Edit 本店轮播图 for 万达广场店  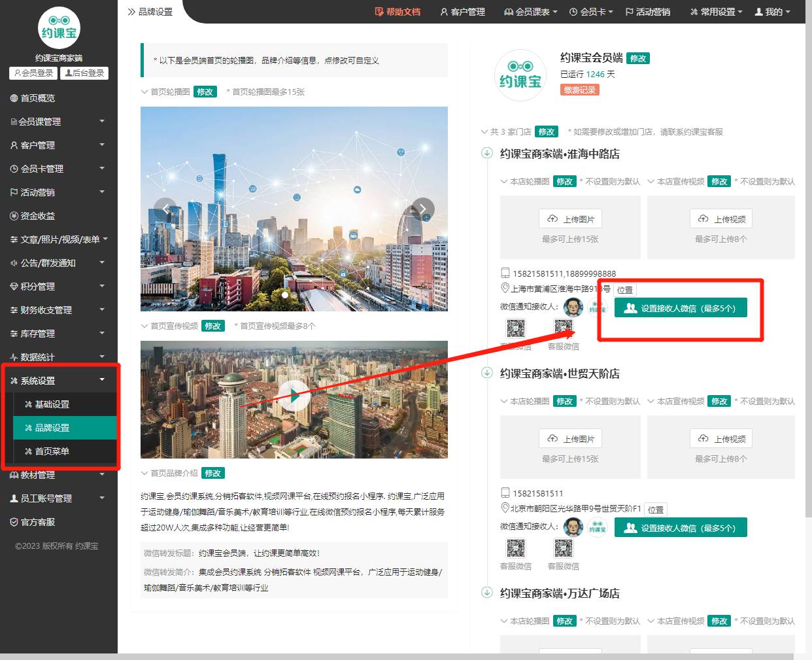click(565, 621)
